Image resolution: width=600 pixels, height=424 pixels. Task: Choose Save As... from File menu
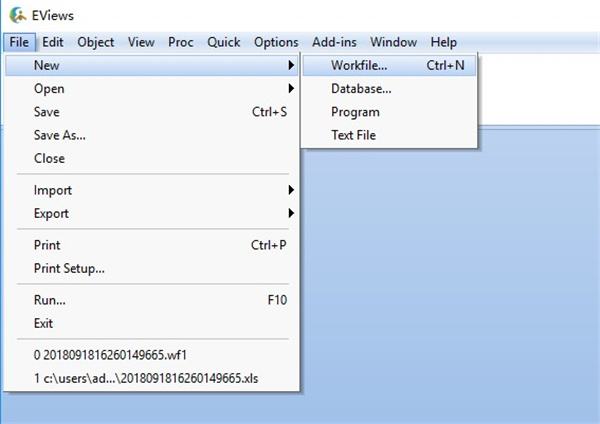pyautogui.click(x=59, y=135)
